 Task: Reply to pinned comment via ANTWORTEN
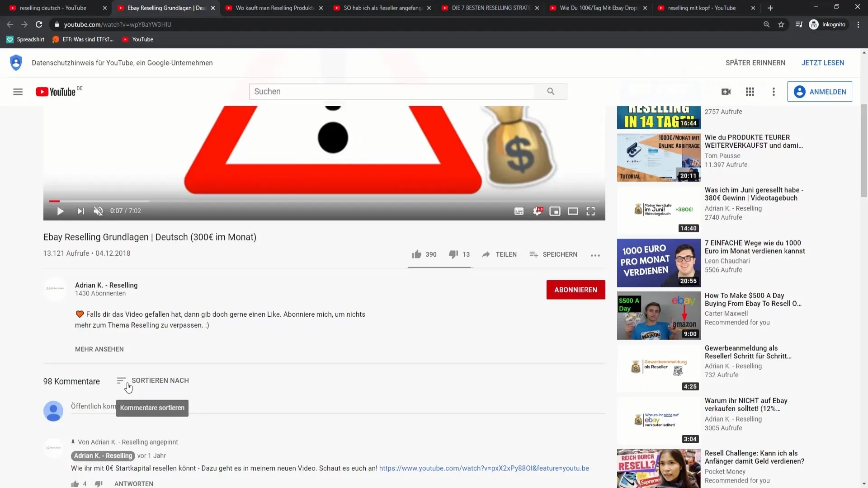pyautogui.click(x=134, y=483)
